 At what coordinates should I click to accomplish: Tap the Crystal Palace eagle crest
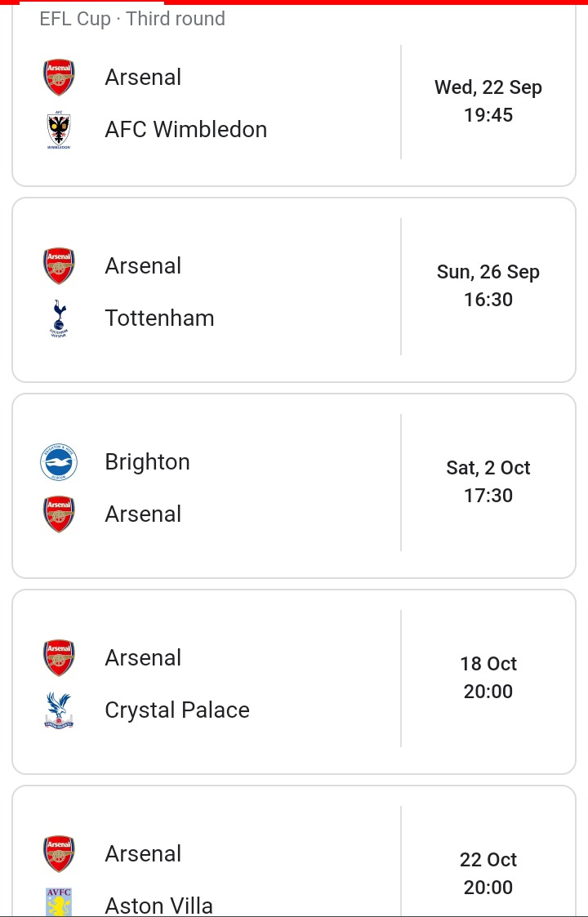tap(59, 710)
